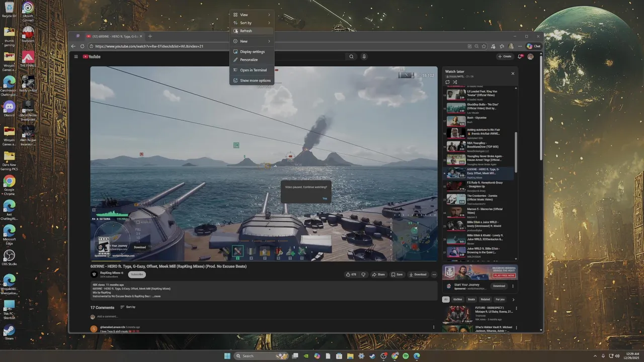This screenshot has height=362, width=644.
Task: Close the Watch later playlist panel
Action: (x=513, y=73)
